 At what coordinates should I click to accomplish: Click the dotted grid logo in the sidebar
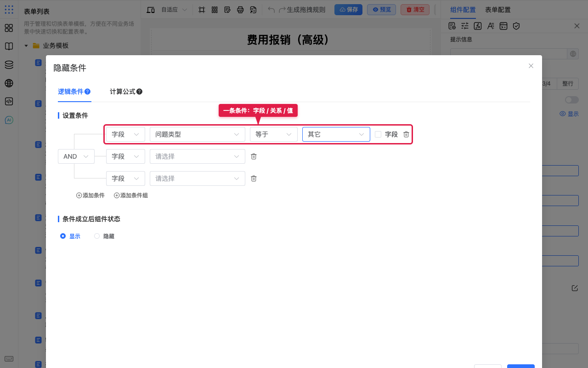(x=9, y=9)
